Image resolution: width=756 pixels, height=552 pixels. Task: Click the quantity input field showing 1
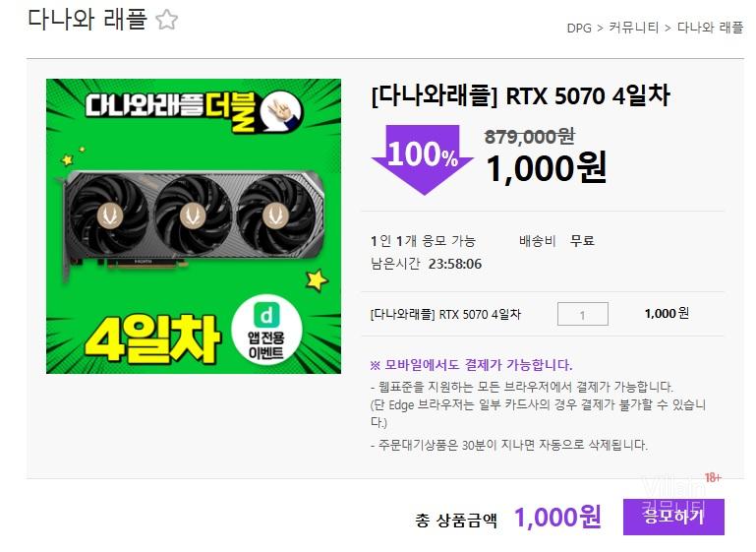[582, 314]
